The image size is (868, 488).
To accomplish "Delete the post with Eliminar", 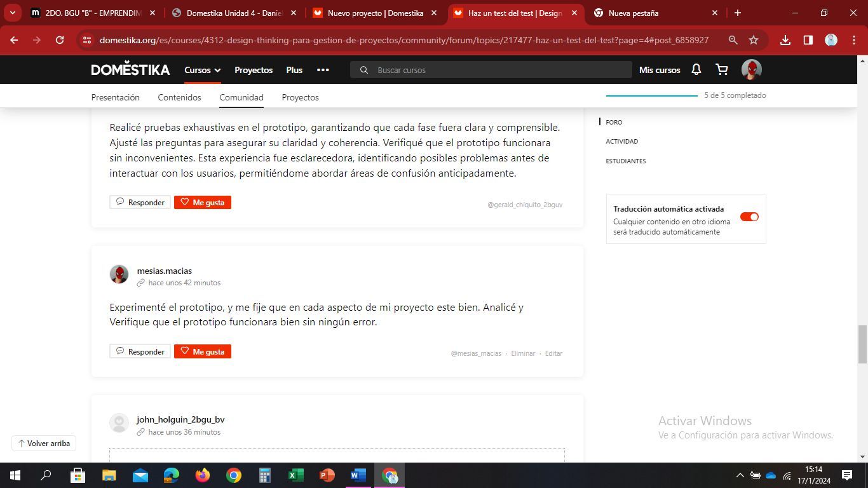I will pos(523,353).
